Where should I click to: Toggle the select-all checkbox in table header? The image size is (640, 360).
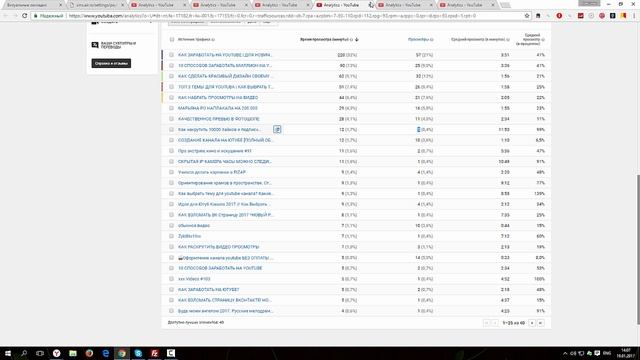(x=172, y=40)
